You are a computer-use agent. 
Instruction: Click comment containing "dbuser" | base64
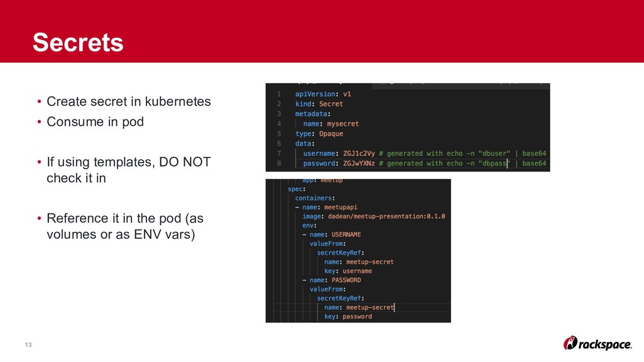point(462,153)
